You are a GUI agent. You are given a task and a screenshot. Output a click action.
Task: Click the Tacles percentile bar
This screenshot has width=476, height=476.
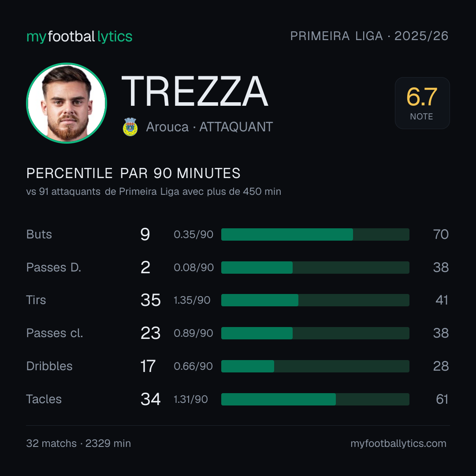tap(315, 399)
